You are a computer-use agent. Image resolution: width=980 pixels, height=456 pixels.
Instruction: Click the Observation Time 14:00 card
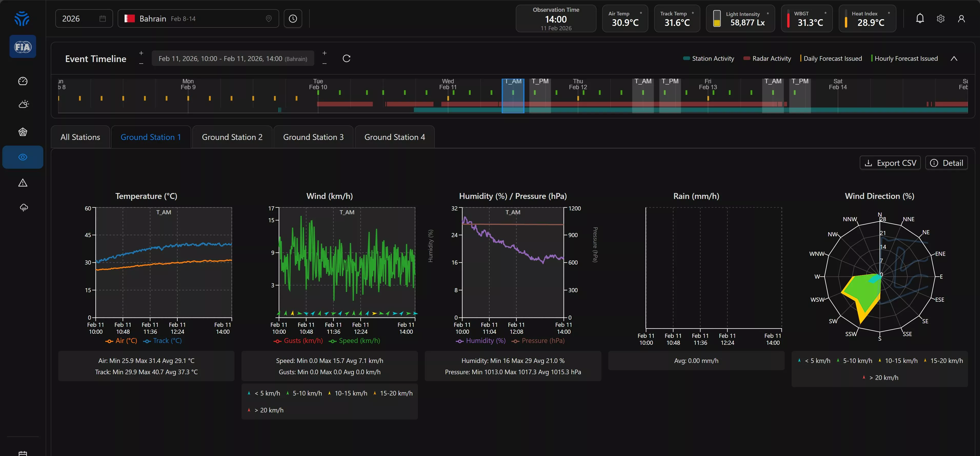coord(556,19)
